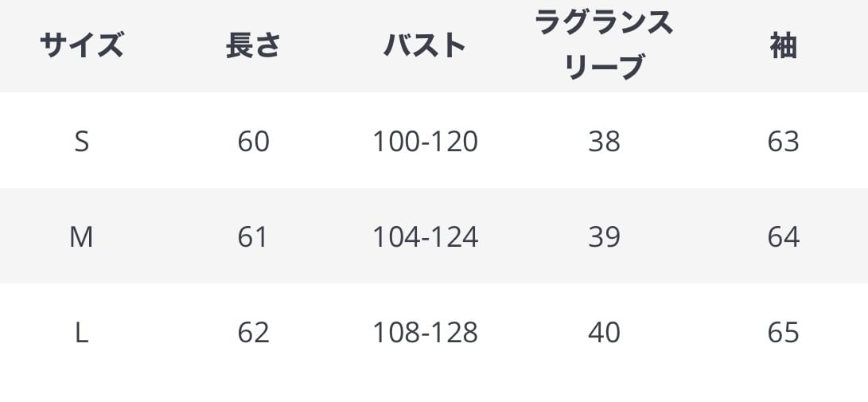Select bust range 108-128
868x402 pixels.
click(425, 332)
